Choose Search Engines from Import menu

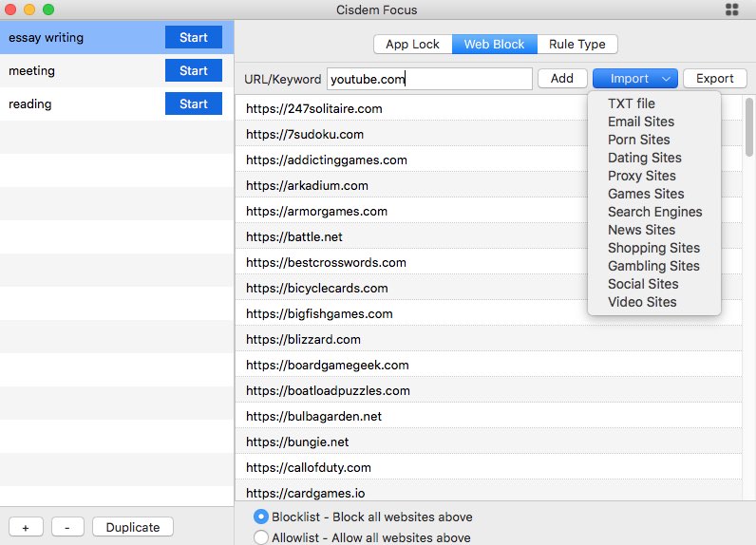click(x=654, y=212)
